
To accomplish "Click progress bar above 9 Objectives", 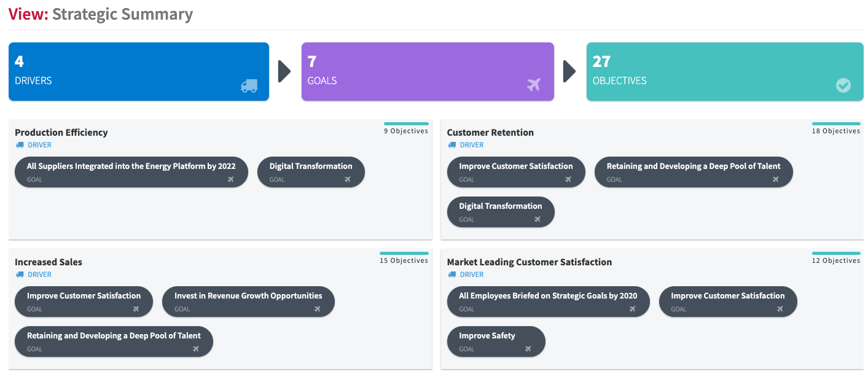I will [406, 124].
